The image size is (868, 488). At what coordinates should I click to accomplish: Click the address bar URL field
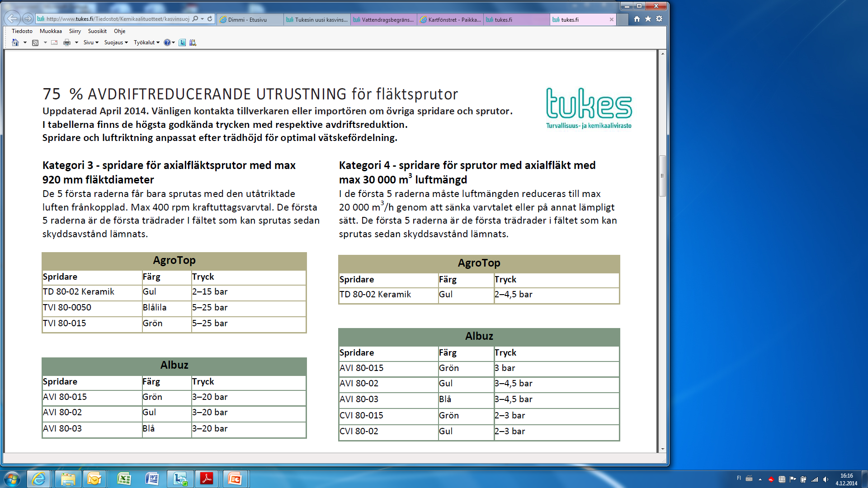(x=118, y=19)
